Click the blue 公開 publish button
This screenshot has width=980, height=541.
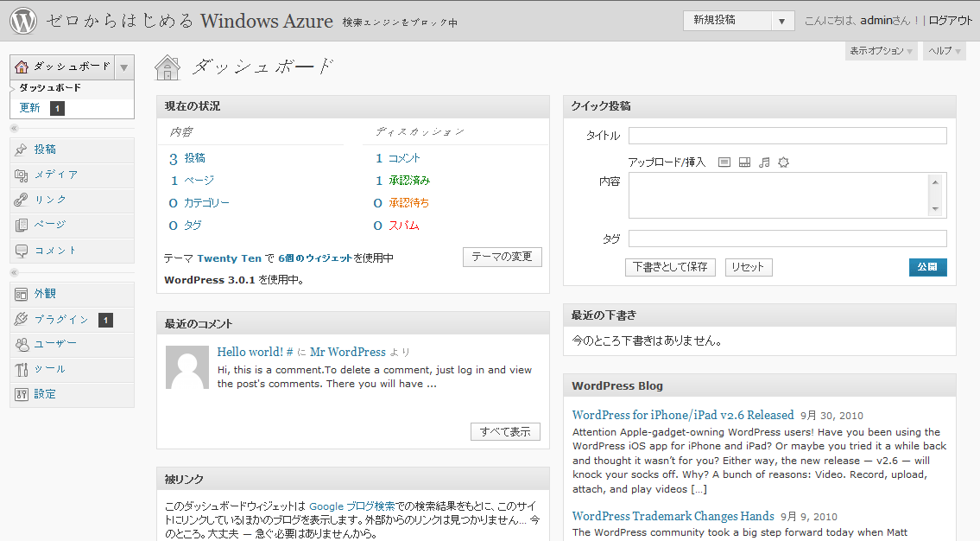[x=927, y=267]
